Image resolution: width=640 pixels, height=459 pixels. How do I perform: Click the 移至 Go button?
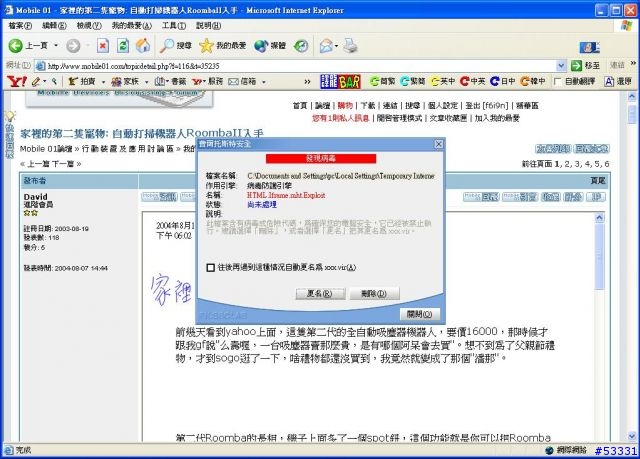click(586, 65)
